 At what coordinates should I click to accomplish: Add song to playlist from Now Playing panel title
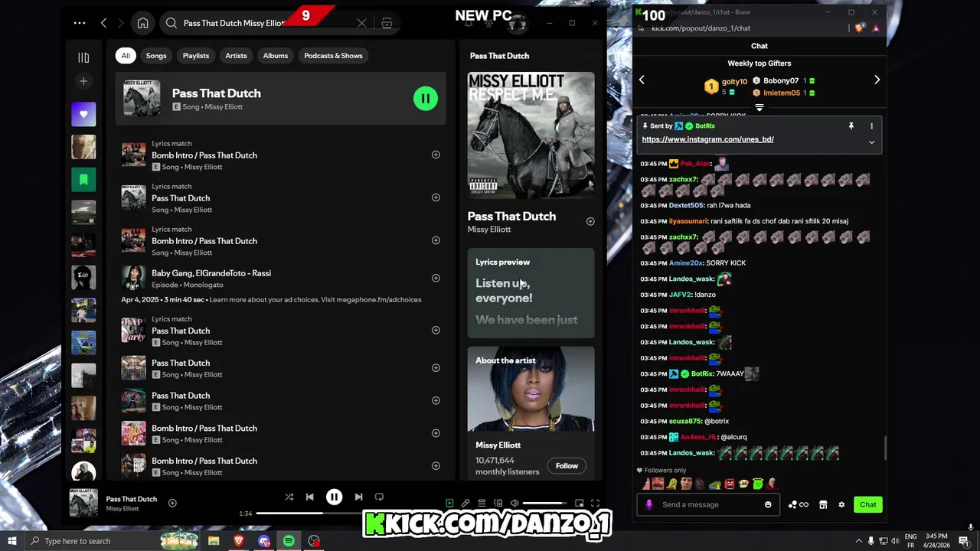point(590,221)
